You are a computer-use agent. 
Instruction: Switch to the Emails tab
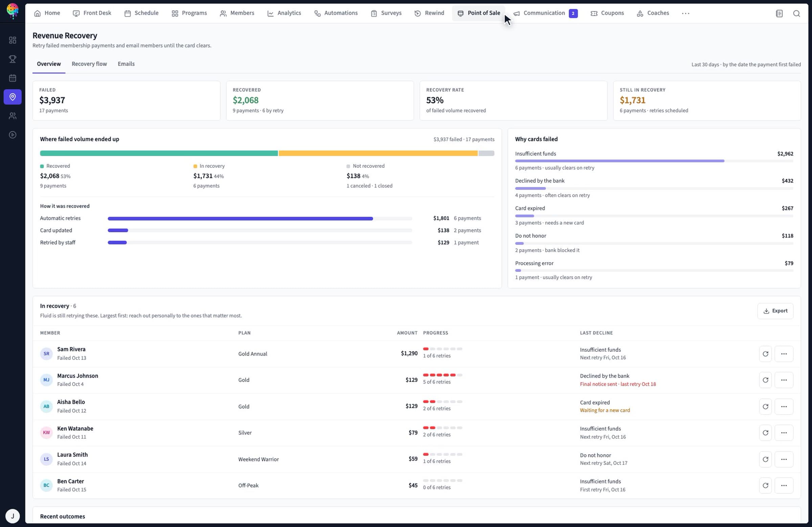[126, 64]
